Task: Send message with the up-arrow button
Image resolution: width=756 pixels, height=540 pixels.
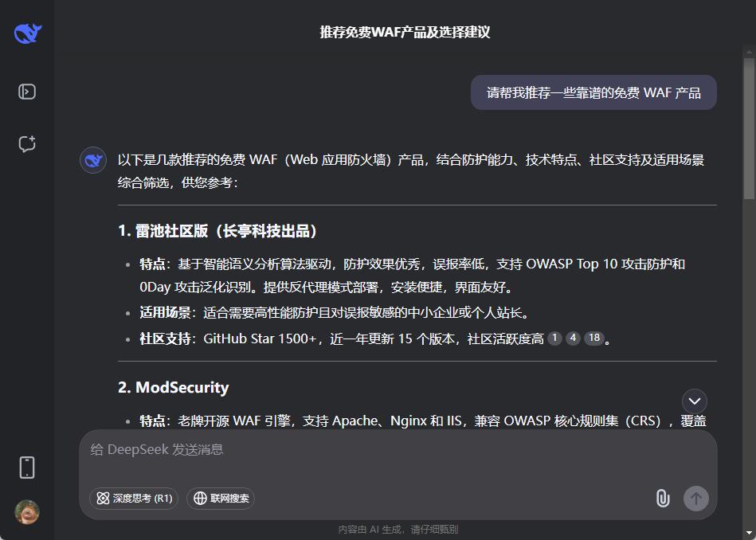Action: click(695, 498)
